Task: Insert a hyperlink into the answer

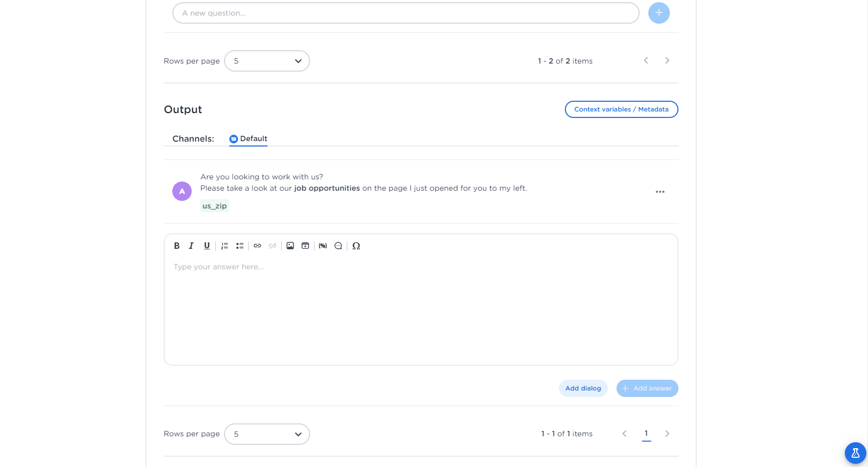Action: pyautogui.click(x=257, y=246)
